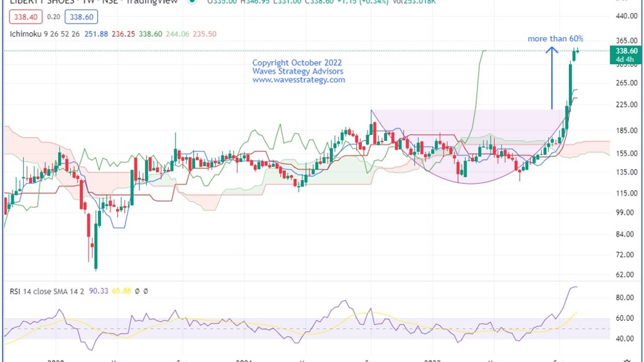Viewport: 644px width, 362px height.
Task: Click the 155.00 price axis label
Action: [x=627, y=153]
